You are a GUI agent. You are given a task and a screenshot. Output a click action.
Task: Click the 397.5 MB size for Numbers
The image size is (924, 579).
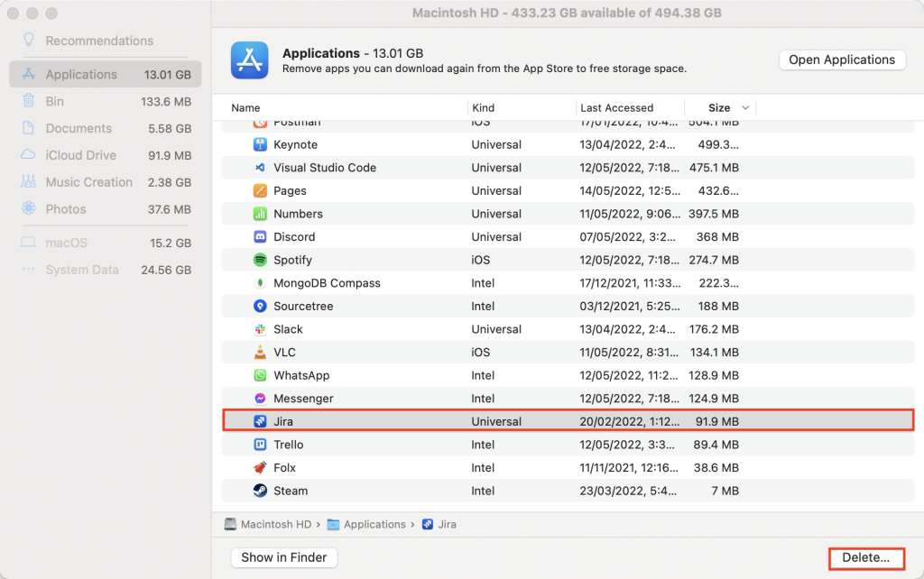[714, 214]
